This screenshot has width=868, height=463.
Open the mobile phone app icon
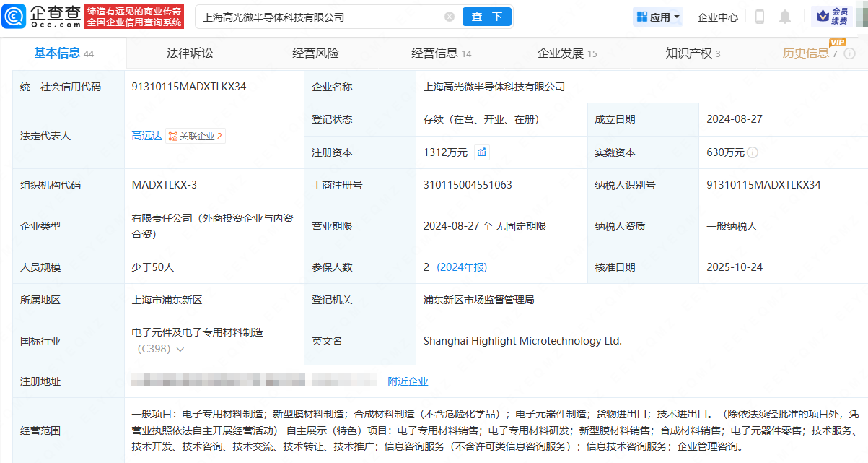[x=760, y=17]
